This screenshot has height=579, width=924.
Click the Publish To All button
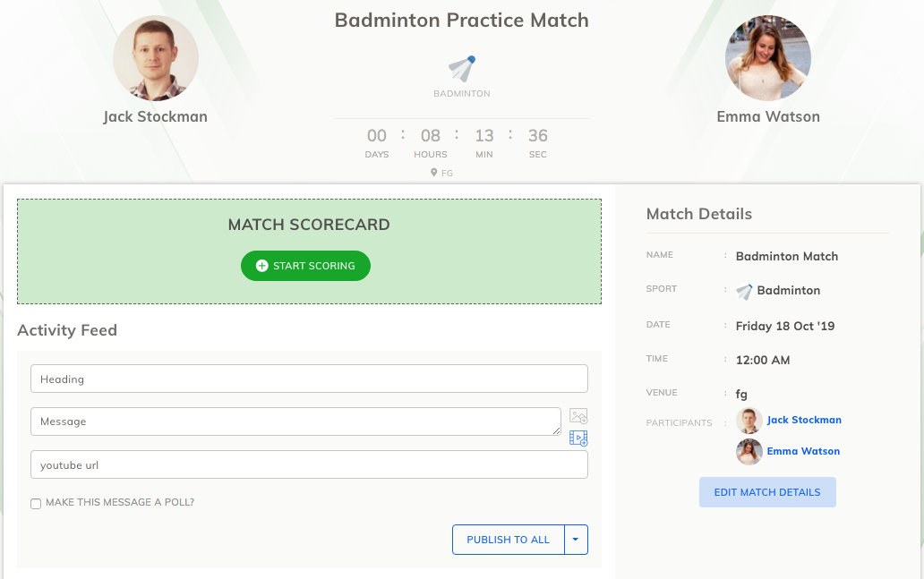pos(508,540)
